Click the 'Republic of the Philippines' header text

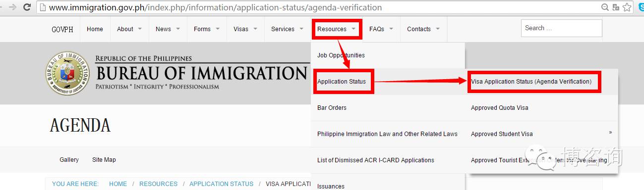[x=144, y=59]
